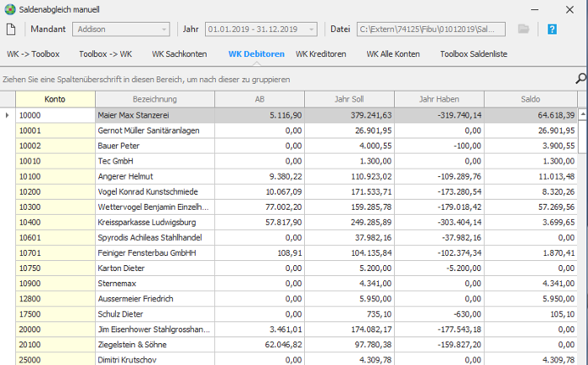The height and width of the screenshot is (365, 588).
Task: Click the grouping area hint text
Action: pos(146,80)
